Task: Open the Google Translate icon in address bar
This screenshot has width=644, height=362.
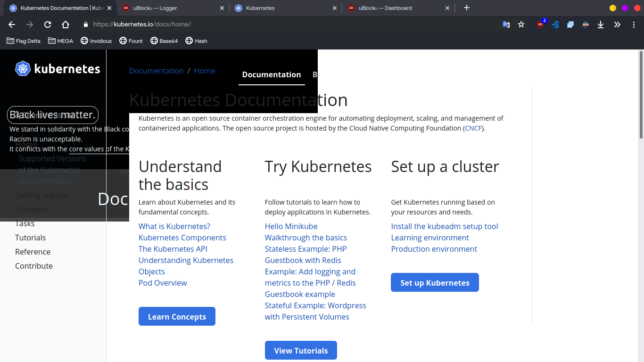Action: (x=506, y=25)
